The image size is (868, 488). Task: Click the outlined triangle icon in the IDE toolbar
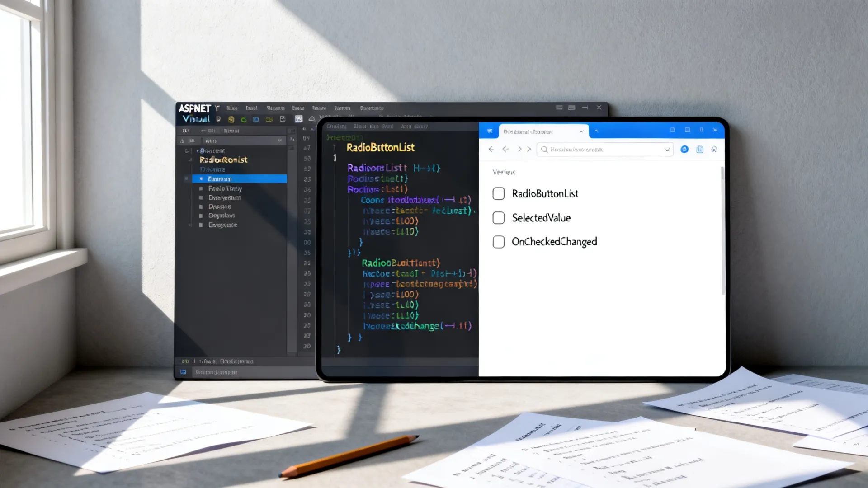click(311, 119)
